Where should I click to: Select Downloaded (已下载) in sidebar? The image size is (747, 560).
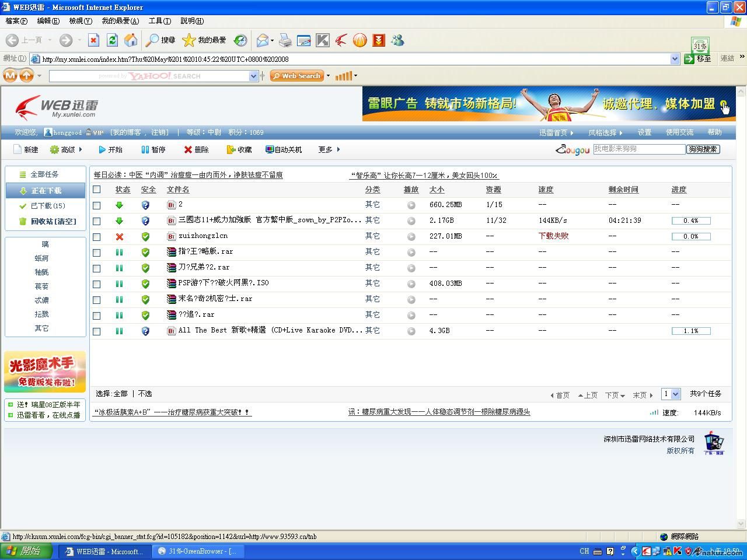point(47,206)
